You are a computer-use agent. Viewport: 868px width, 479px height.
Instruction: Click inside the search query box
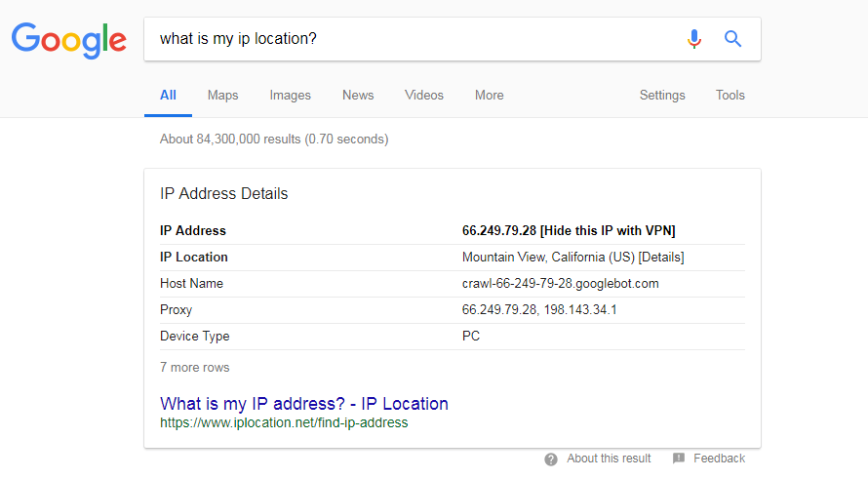[410, 39]
